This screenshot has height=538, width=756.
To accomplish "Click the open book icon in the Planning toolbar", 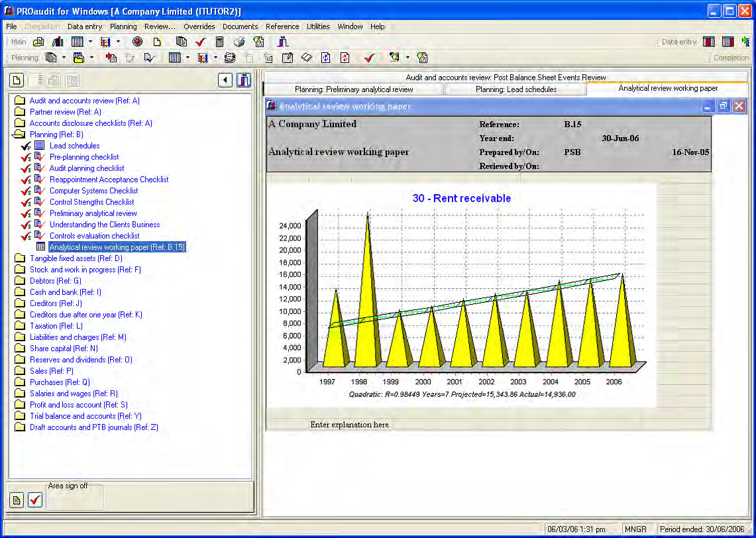I will point(307,58).
